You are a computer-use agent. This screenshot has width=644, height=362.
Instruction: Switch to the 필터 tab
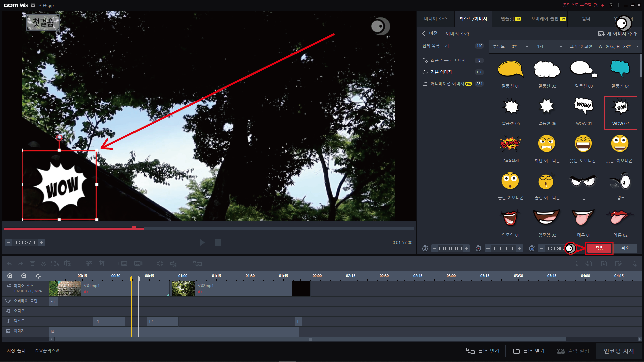tap(586, 19)
